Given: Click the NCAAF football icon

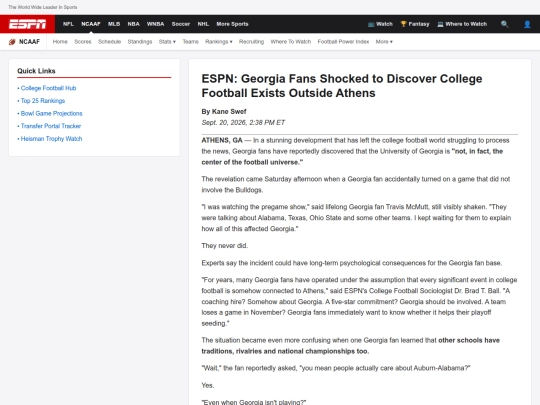Looking at the screenshot, I should (x=12, y=42).
